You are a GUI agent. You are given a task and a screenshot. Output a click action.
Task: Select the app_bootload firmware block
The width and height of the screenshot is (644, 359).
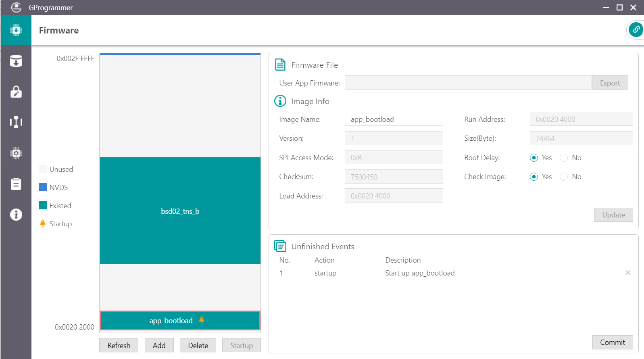(x=180, y=321)
